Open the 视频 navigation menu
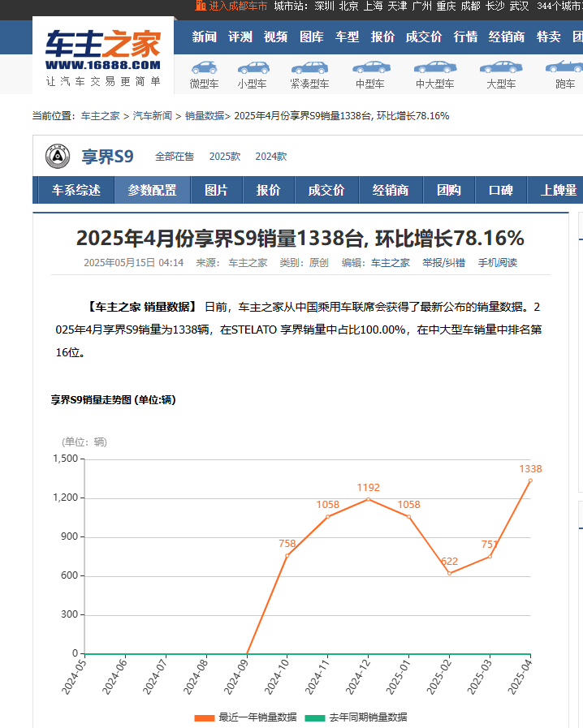Screen dimensions: 583x728 tap(275, 37)
